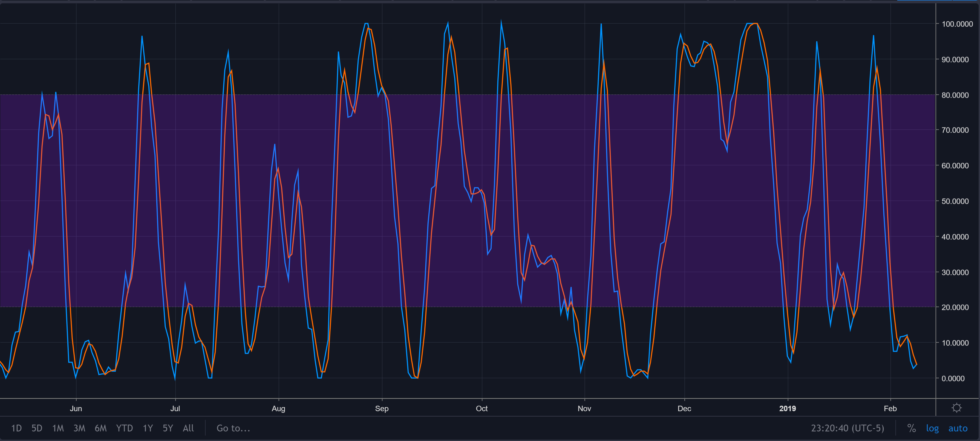The height and width of the screenshot is (441, 980).
Task: Switch to the 5D time range
Action: coord(37,428)
